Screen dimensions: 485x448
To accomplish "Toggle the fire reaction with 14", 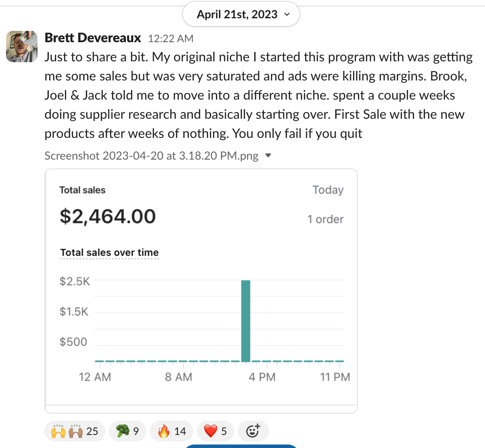I will point(172,431).
